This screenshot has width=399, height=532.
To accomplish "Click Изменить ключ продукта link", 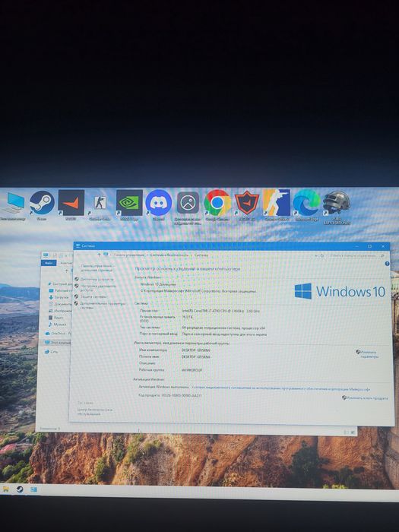I will point(367,398).
